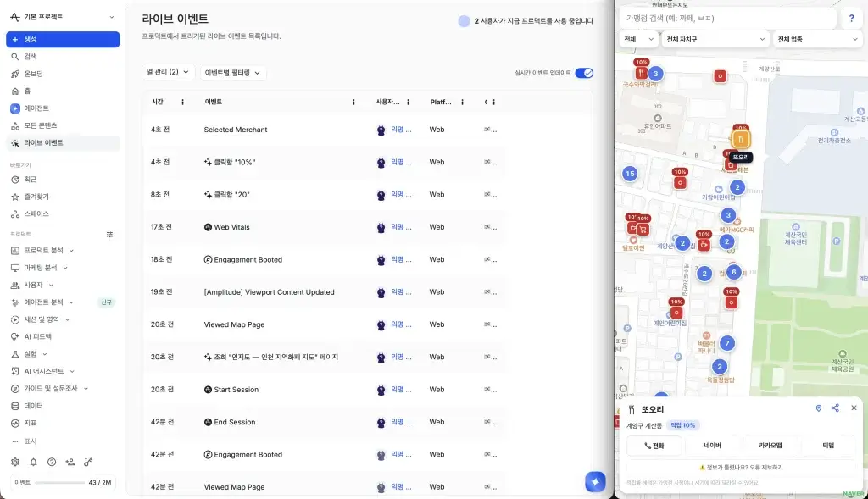Open the 열 관리 (2) dropdown
Viewport: 868px width, 499px height.
pos(168,72)
